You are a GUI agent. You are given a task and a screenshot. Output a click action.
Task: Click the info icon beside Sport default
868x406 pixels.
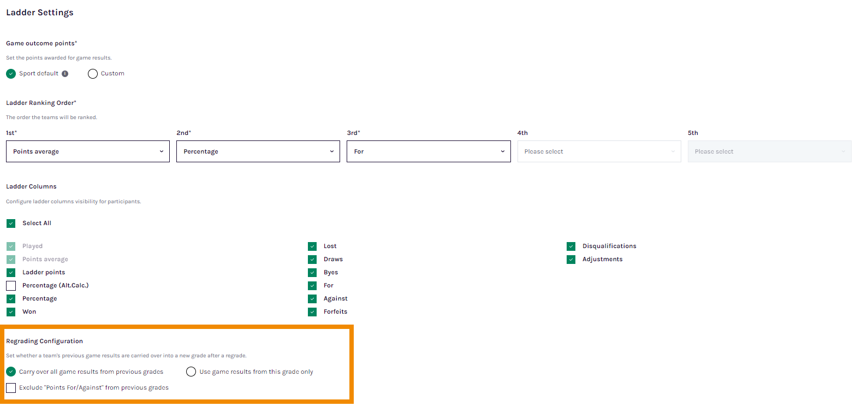[x=65, y=74]
